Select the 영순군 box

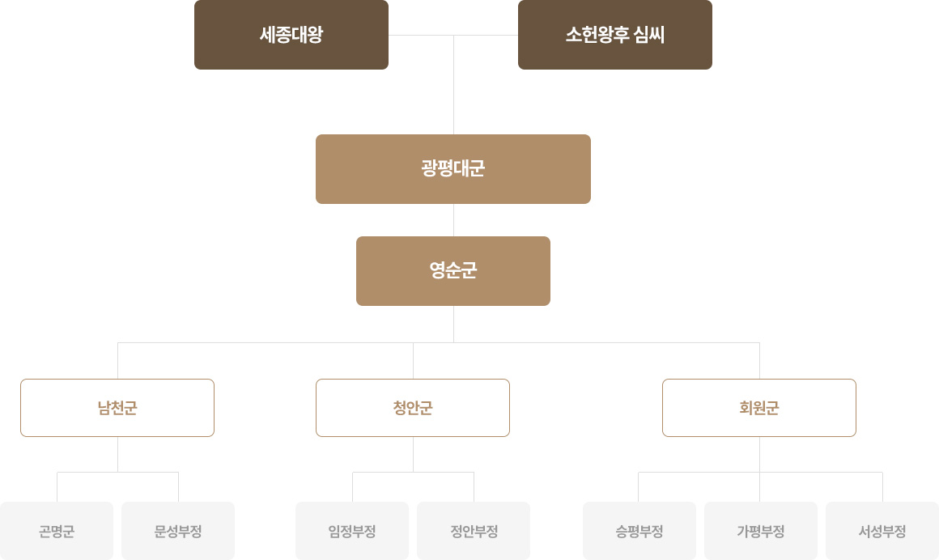[x=453, y=271]
